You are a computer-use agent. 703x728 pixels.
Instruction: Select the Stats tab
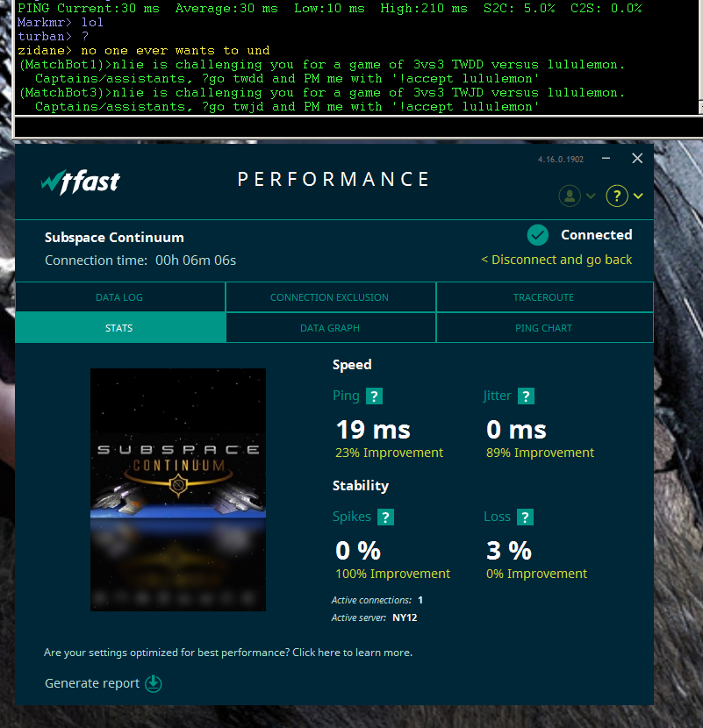tap(119, 328)
